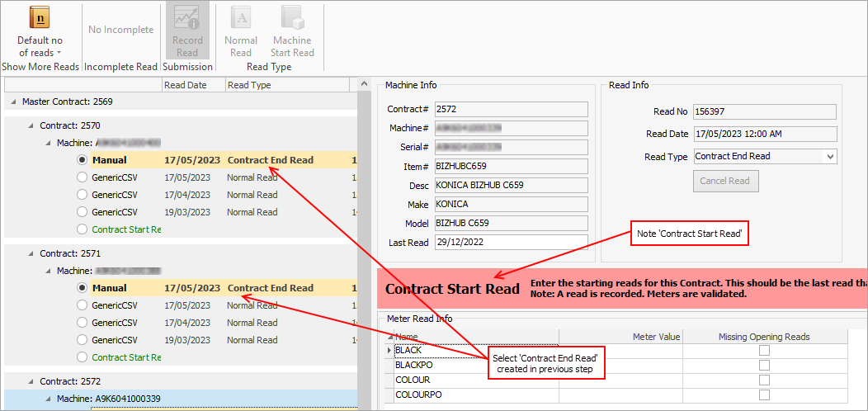Select the Machine Start Read icon
The image size is (868, 411).
[293, 18]
